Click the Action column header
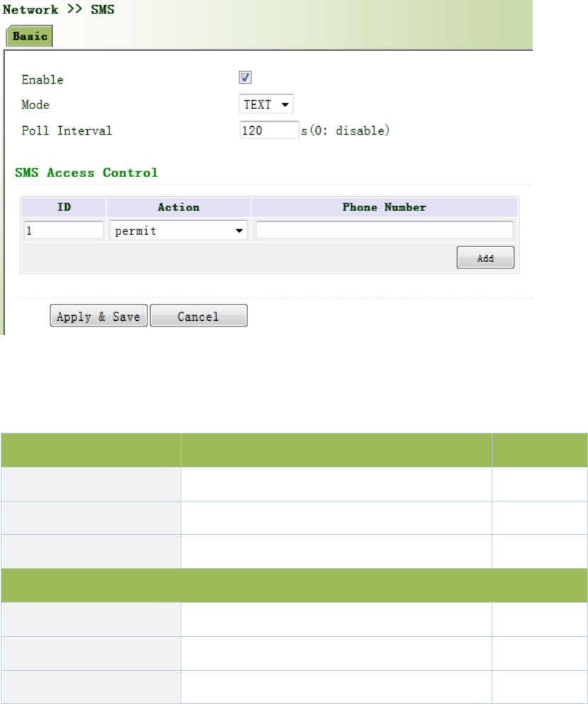Viewport: 588px width, 704px height. coord(179,207)
